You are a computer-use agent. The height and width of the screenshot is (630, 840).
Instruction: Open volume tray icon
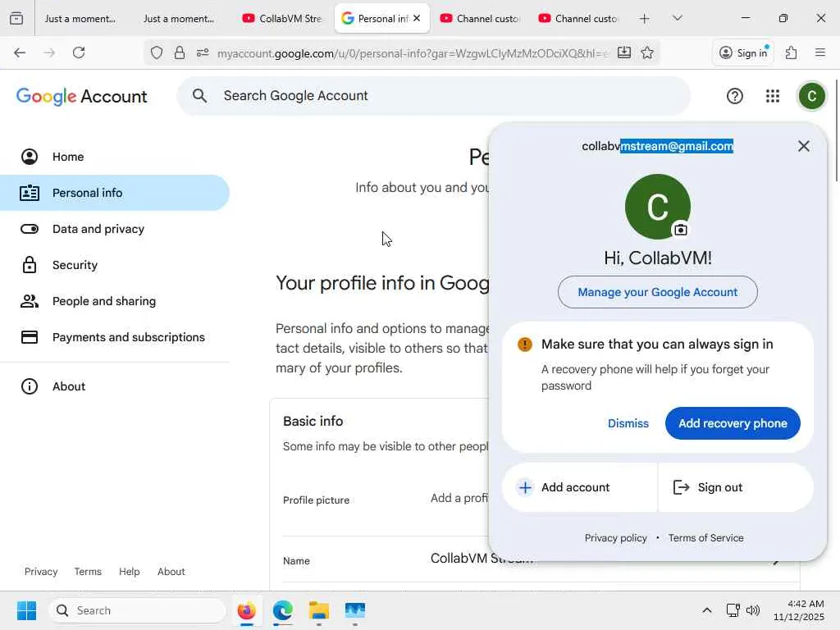753,610
